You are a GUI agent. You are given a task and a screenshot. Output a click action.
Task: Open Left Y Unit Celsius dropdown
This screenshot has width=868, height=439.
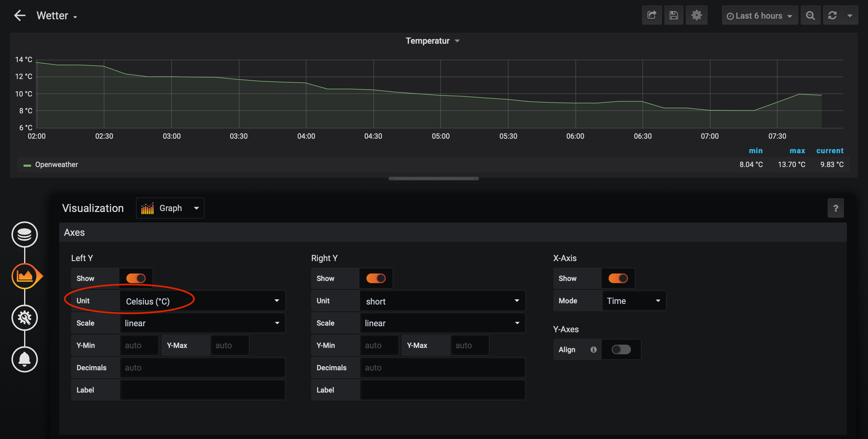(x=202, y=301)
